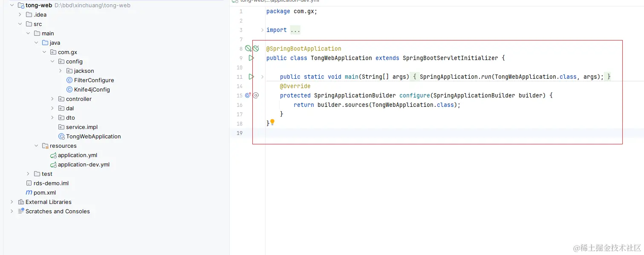Click the second Spring gutter icon beside @SpringBootApplication
The height and width of the screenshot is (255, 644).
tap(256, 49)
